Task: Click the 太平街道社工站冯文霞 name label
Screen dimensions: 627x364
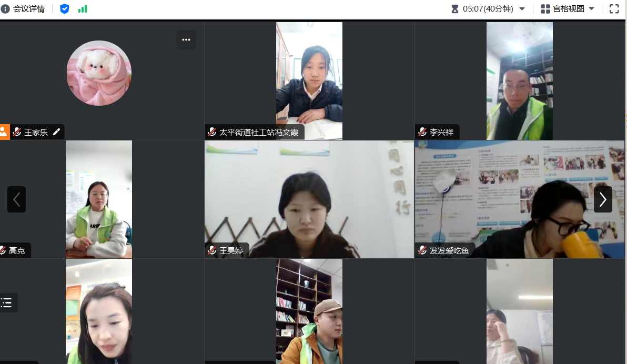Action: point(258,132)
